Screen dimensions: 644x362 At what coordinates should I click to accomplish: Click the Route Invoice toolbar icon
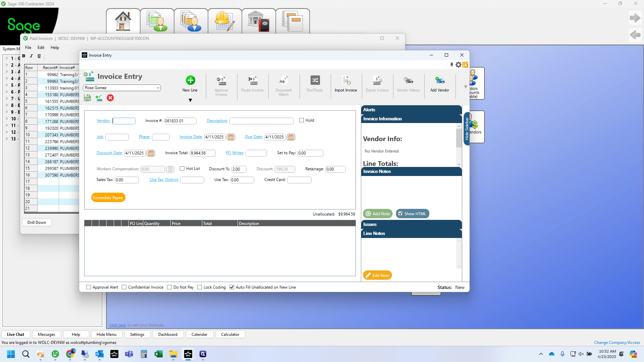252,80
